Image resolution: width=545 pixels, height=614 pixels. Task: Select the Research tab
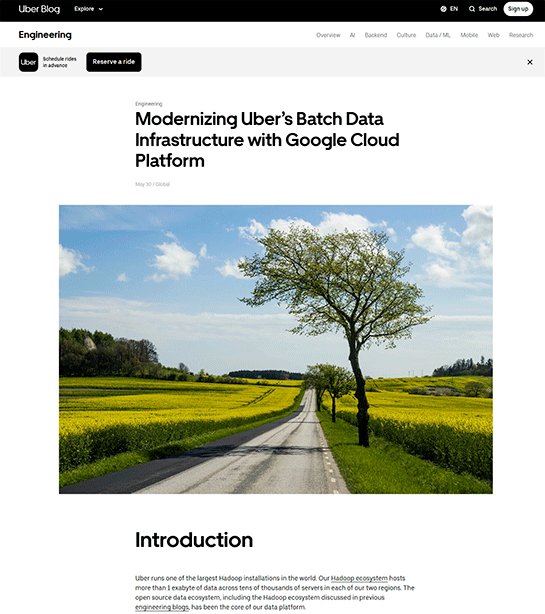521,35
